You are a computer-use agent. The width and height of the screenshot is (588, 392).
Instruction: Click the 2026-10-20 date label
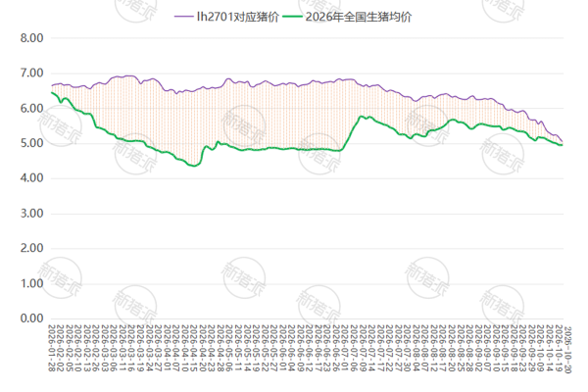point(567,350)
